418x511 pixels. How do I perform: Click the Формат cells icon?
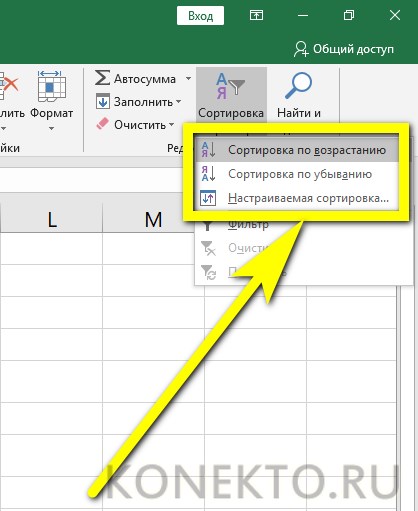click(x=52, y=86)
